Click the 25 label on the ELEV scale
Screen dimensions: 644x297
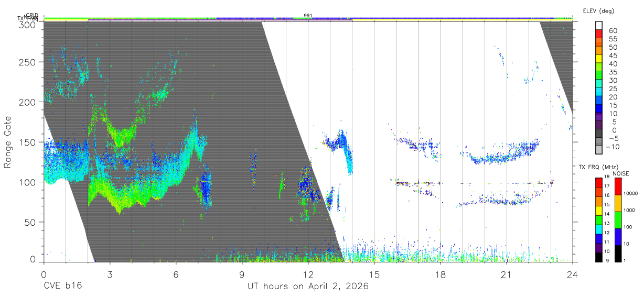click(x=613, y=89)
